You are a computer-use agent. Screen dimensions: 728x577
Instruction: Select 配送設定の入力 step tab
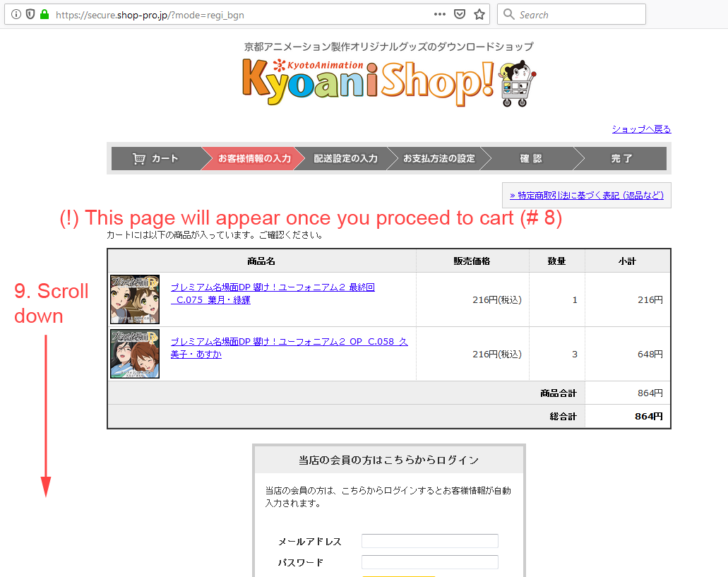tap(345, 158)
